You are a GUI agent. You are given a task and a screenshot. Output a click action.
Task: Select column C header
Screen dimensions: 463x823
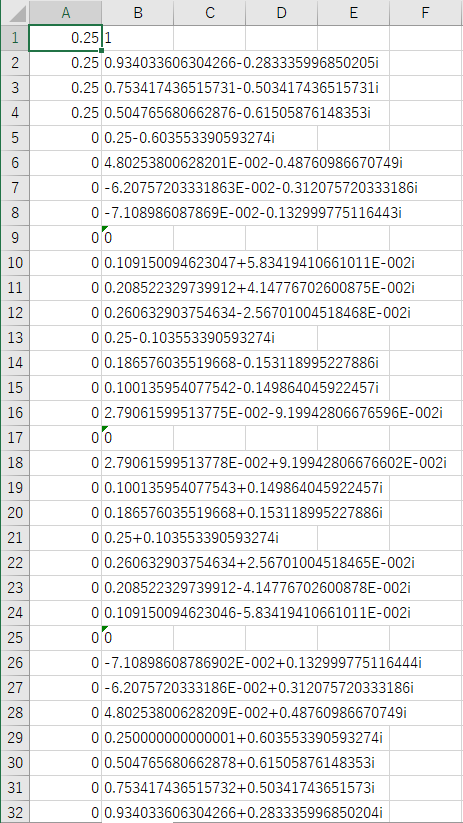pos(209,13)
